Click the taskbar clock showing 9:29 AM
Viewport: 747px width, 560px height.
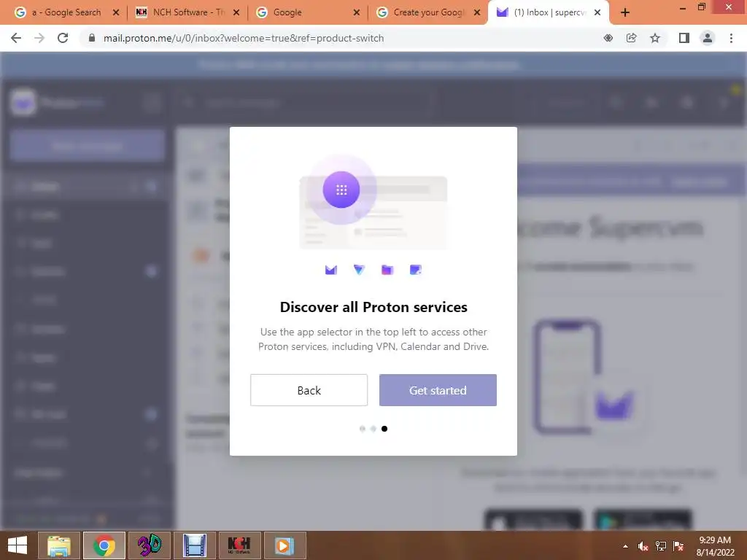coord(715,546)
